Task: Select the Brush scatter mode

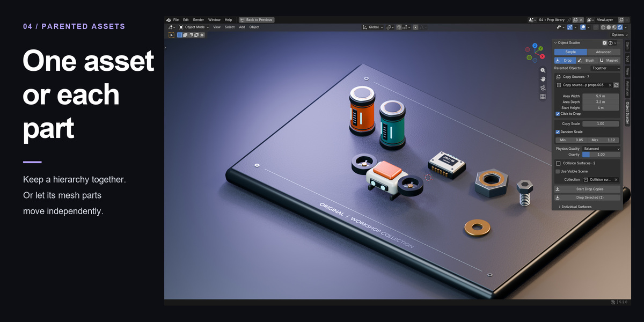Action: 587,61
